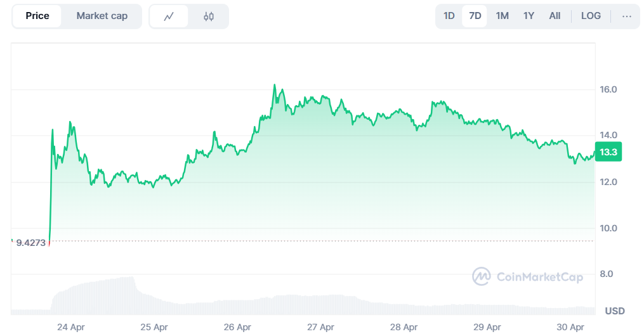The height and width of the screenshot is (334, 644).
Task: Click the CoinMarketCap watermark logo
Action: pyautogui.click(x=527, y=276)
